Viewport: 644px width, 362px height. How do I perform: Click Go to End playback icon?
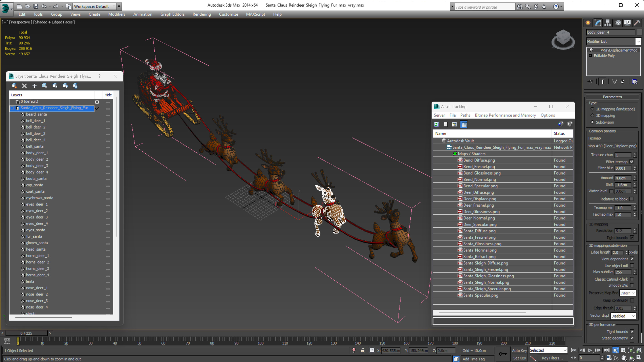point(607,350)
